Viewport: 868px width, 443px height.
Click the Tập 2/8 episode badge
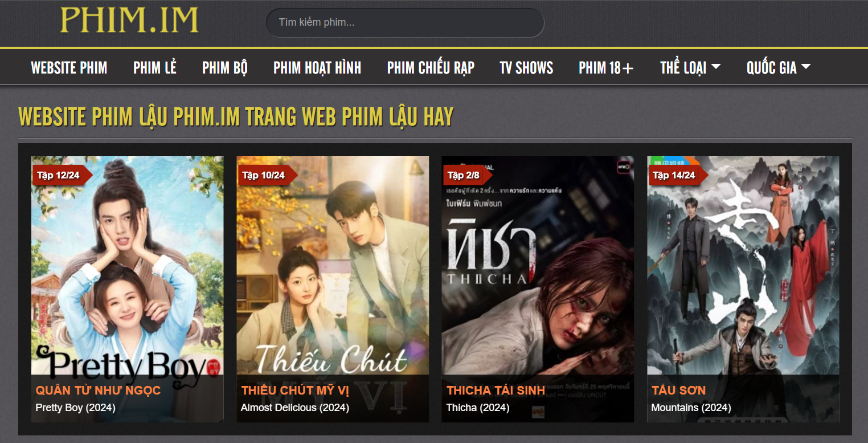(464, 175)
